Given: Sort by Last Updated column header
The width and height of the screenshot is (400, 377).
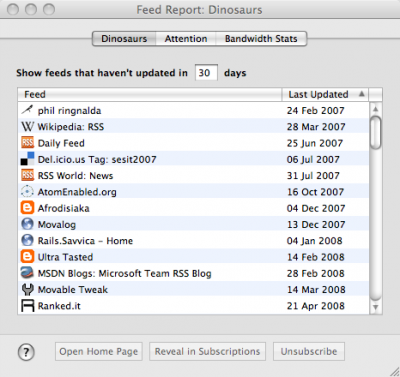Looking at the screenshot, I should (x=326, y=95).
